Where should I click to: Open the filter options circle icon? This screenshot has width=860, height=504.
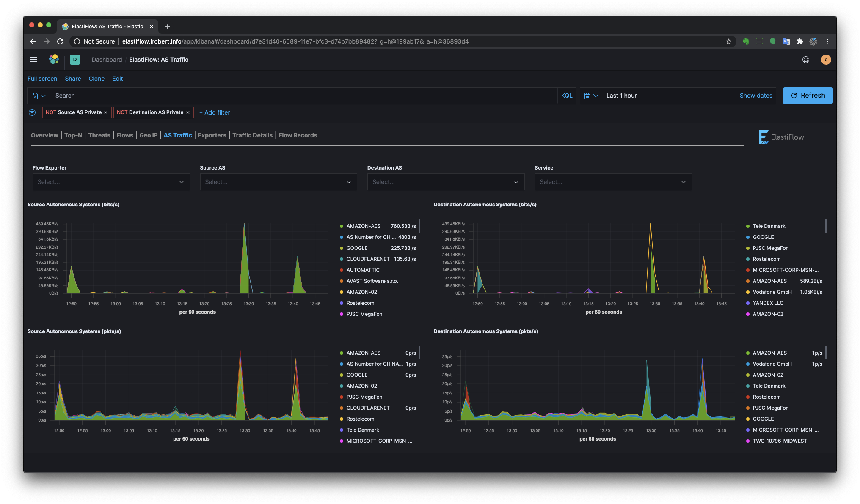32,112
